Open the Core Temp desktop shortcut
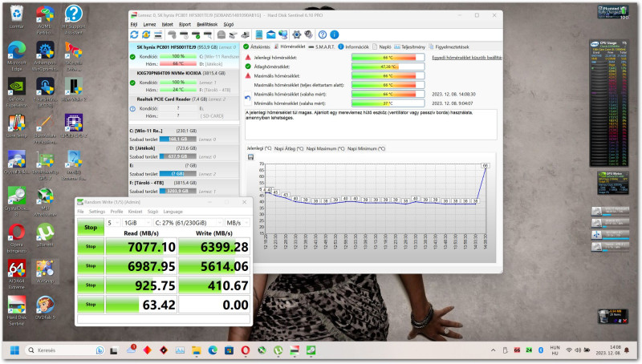The image size is (642, 364). pyautogui.click(x=17, y=127)
